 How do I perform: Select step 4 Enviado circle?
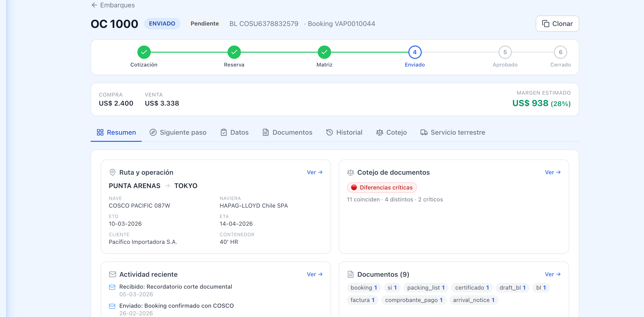pos(415,52)
